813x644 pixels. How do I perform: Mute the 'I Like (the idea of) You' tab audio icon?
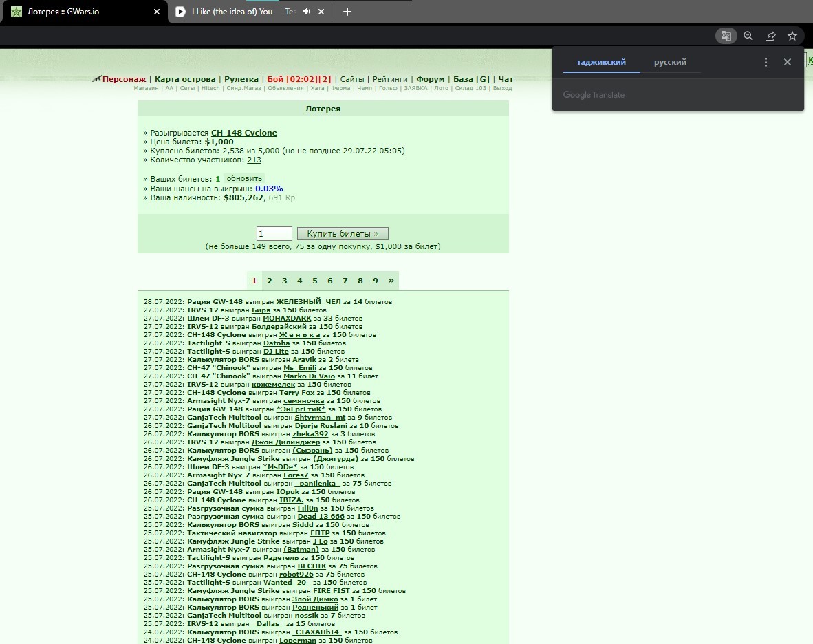tap(307, 12)
